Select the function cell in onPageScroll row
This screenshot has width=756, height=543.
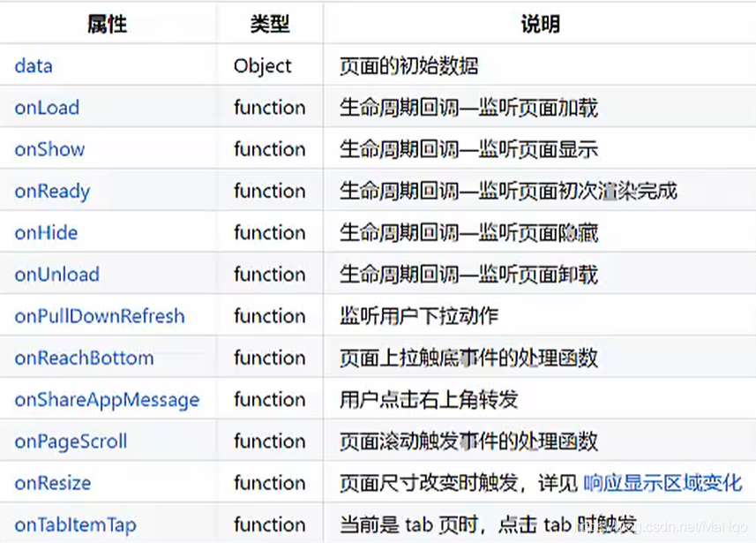(270, 441)
